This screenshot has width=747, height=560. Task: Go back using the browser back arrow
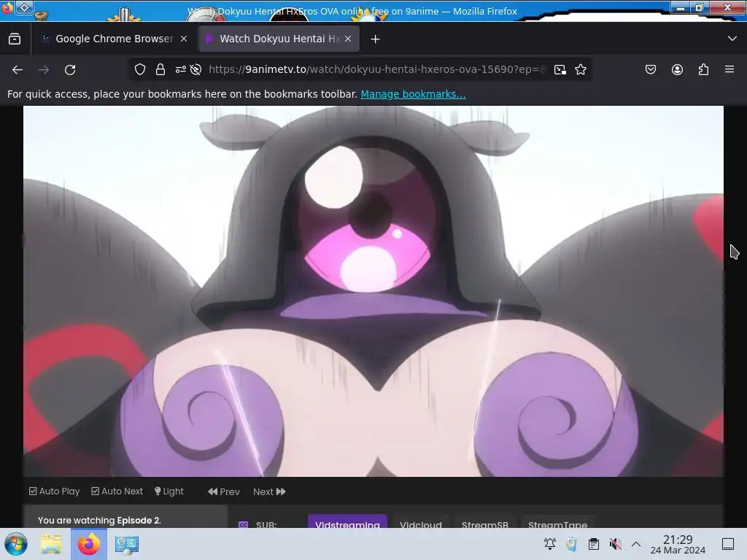click(x=18, y=69)
